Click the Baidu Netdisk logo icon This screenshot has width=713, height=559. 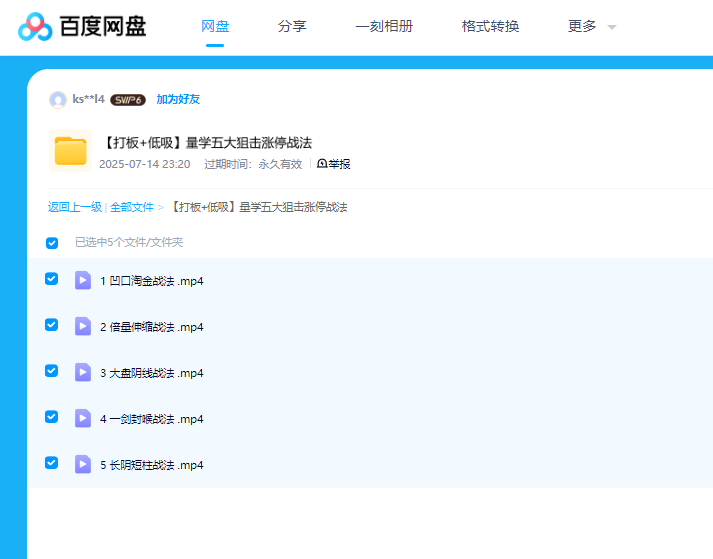point(36,27)
